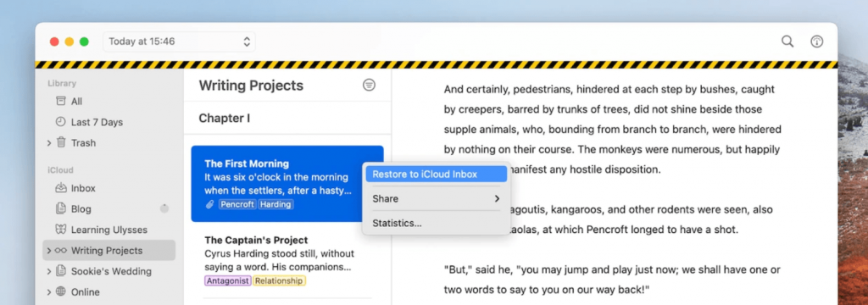Open the Blog group
This screenshot has height=305, width=868.
[81, 209]
